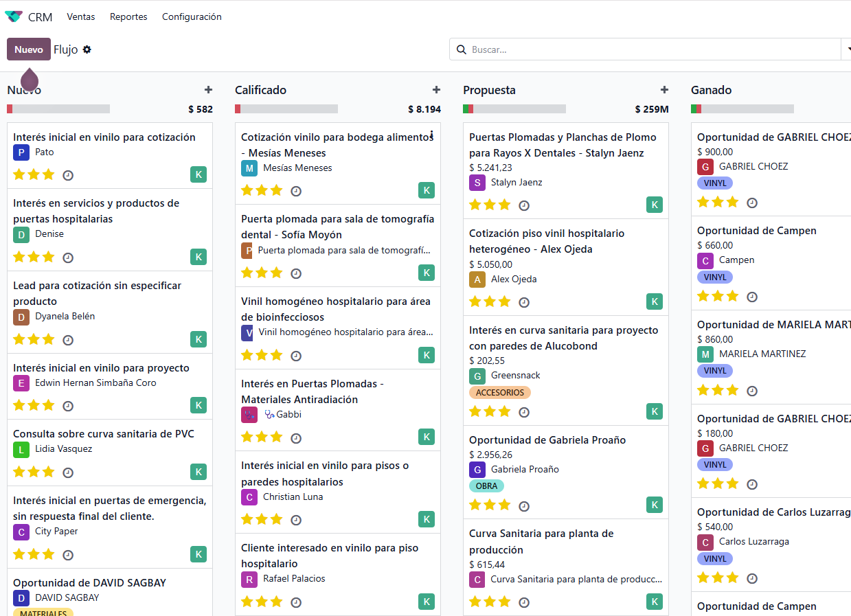Set second star priority on Dyanela Belén's card
Screen dimensions: 851x616
(x=34, y=339)
